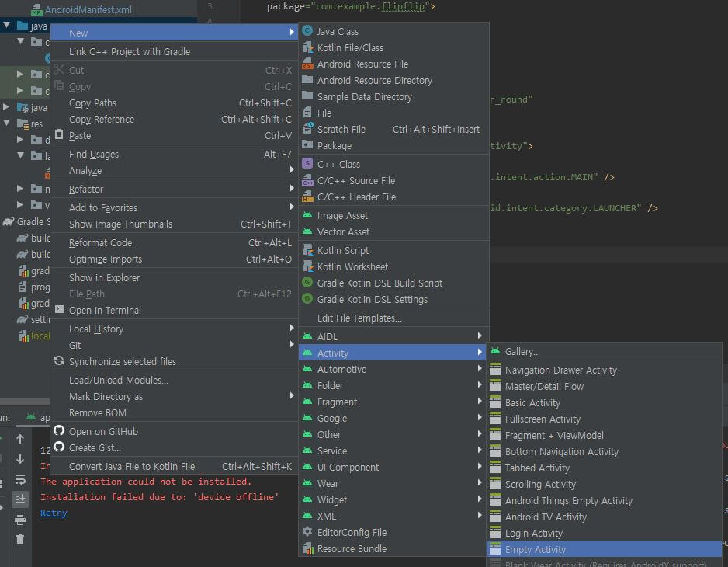Select Bottom Navigation Activity

coord(604,452)
